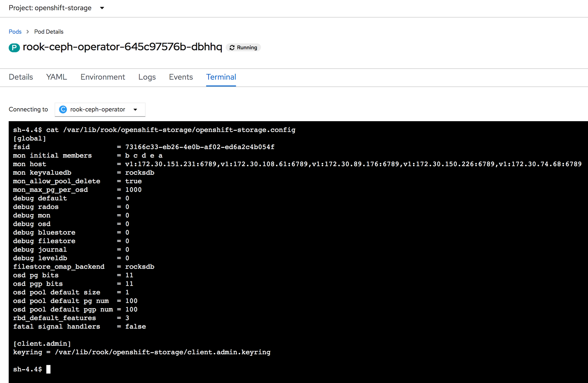Click the filestore_omap_backend line
This screenshot has height=383, width=588.
click(84, 267)
